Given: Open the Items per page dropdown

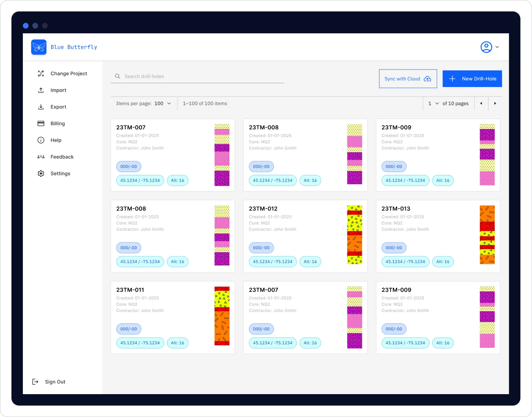Looking at the screenshot, I should [163, 103].
